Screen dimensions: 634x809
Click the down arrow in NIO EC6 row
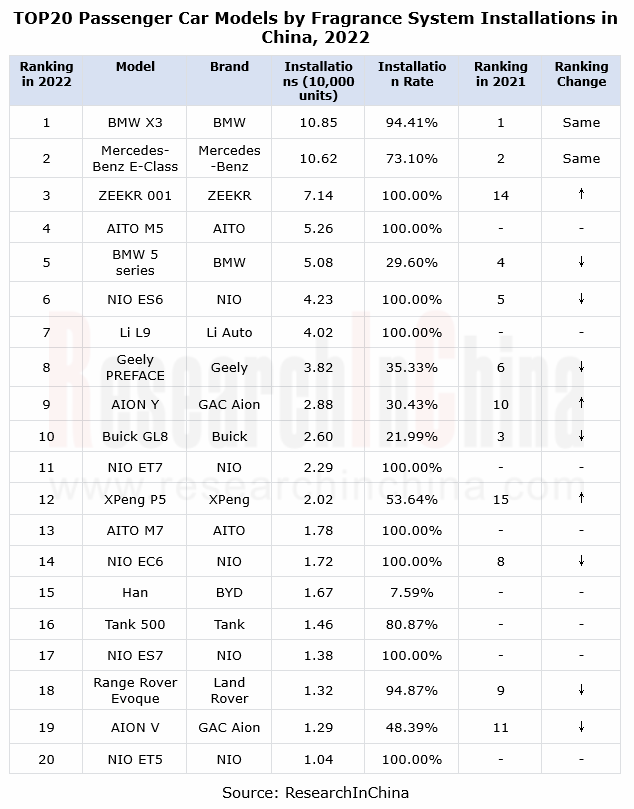point(581,561)
